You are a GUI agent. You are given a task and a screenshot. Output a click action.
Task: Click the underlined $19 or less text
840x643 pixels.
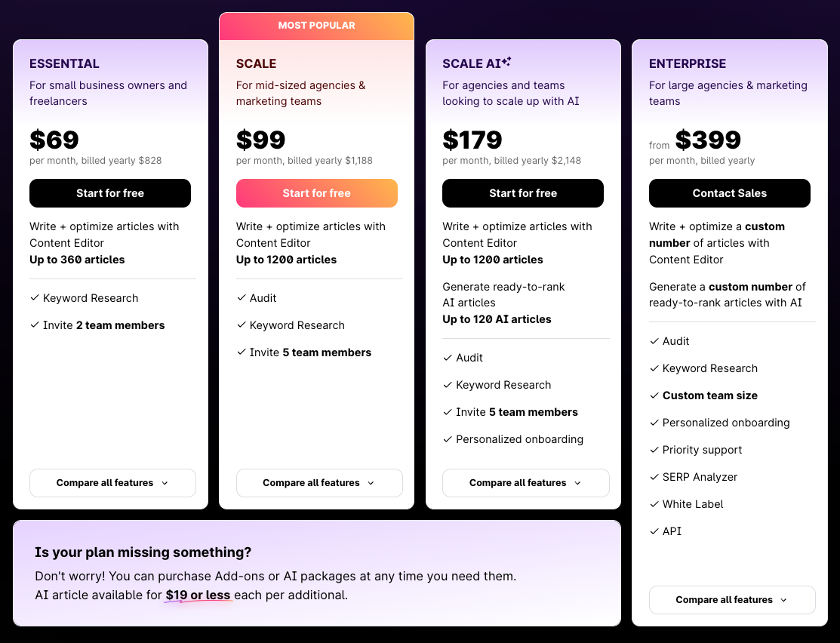198,595
